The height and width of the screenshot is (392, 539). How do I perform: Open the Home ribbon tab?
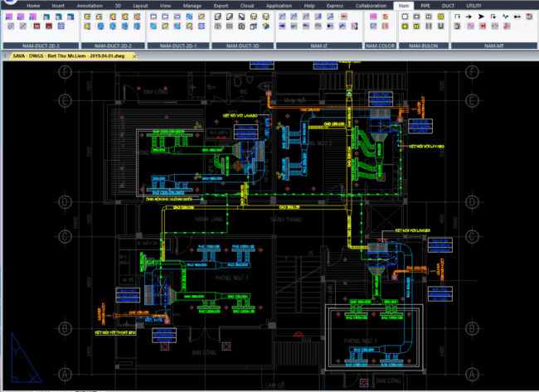33,6
